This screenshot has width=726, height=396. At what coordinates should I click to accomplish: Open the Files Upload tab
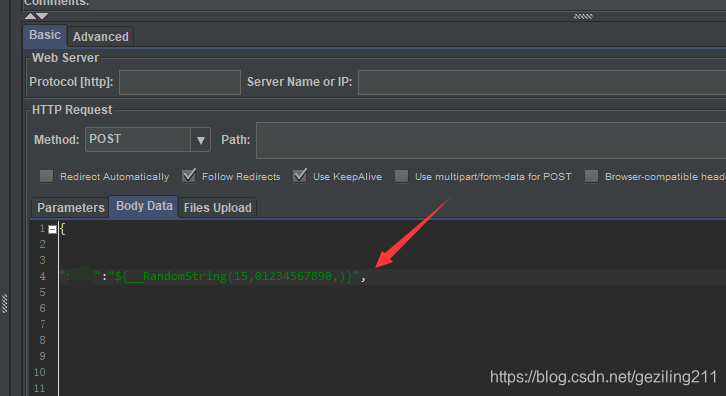pyautogui.click(x=218, y=207)
